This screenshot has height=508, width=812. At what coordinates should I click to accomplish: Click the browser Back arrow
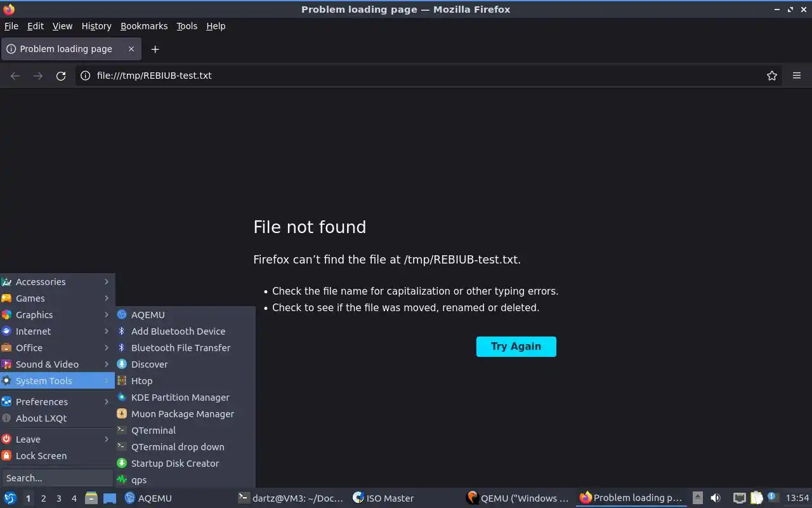click(x=15, y=76)
